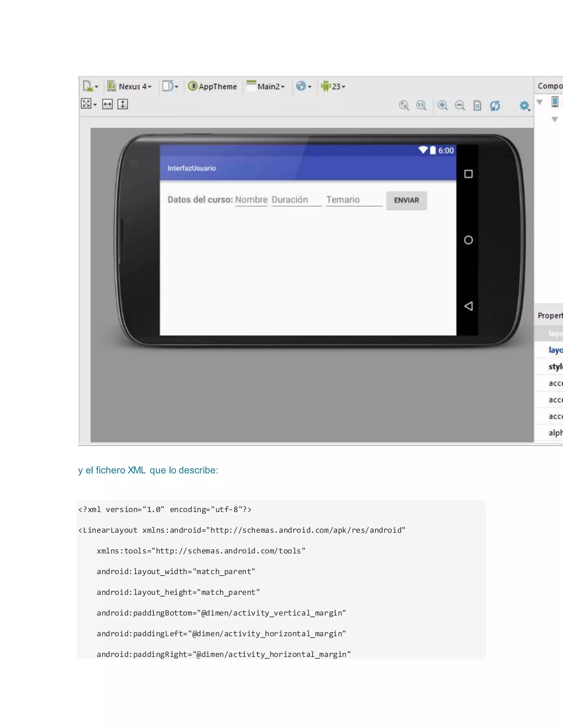
Task: Click the Duración text field
Action: coord(297,200)
